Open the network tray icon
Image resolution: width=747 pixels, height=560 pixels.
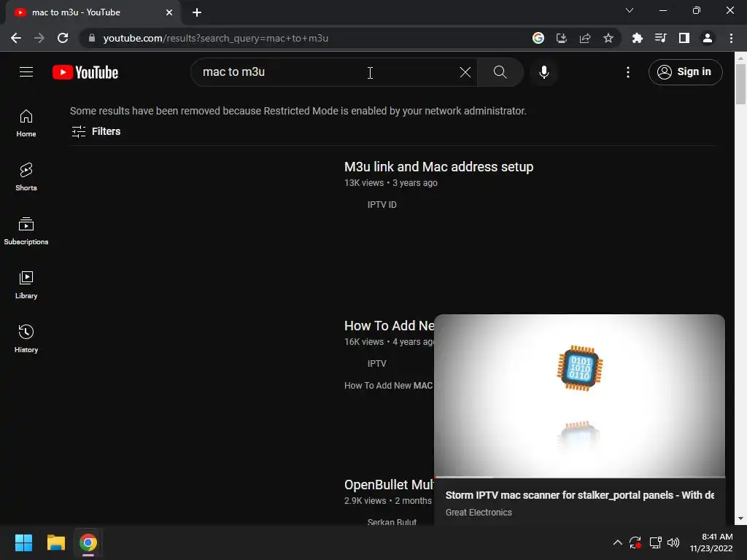(655, 542)
